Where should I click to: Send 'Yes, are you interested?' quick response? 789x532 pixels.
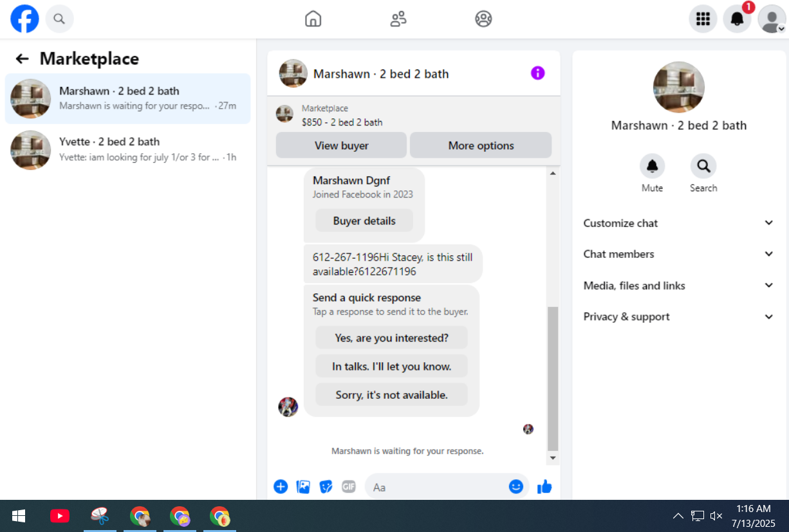pos(391,338)
